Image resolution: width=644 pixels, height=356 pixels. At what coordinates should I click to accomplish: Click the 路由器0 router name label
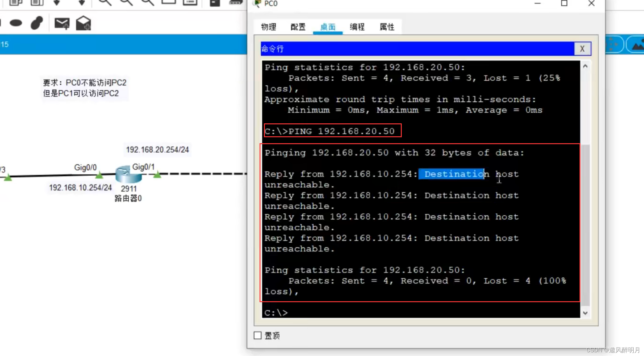tap(128, 198)
